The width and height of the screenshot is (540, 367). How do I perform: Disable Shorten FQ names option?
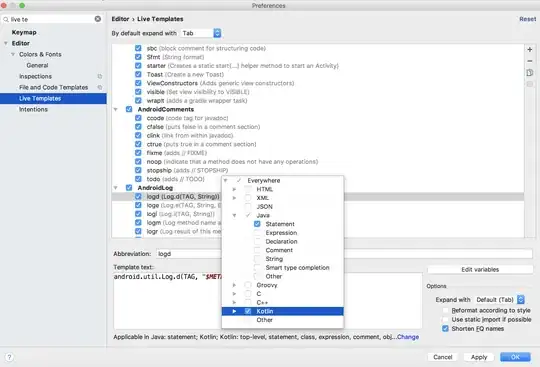(x=445, y=328)
